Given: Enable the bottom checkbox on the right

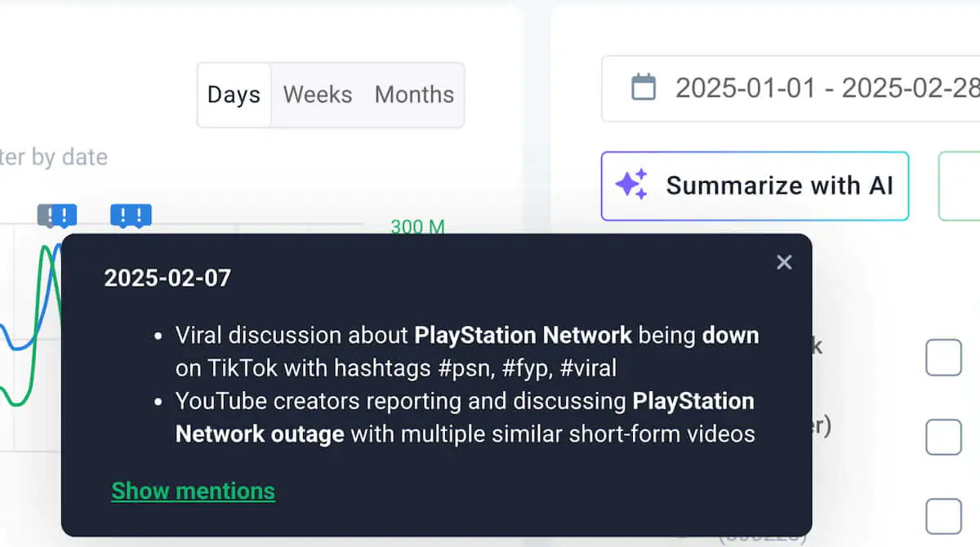Looking at the screenshot, I should [943, 516].
